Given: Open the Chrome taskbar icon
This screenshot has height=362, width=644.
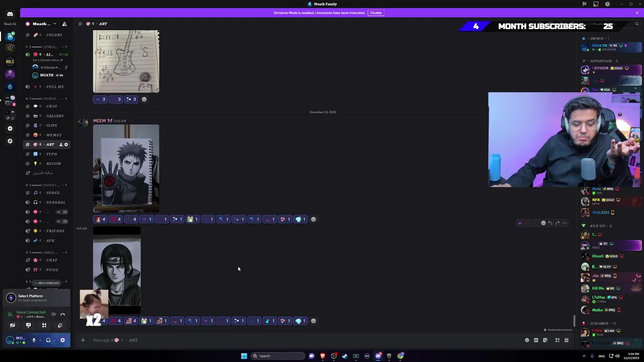Looking at the screenshot, I should coord(400,356).
